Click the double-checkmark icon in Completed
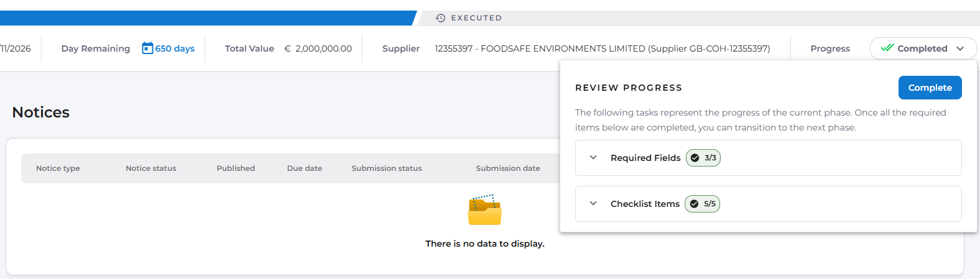 tap(887, 48)
